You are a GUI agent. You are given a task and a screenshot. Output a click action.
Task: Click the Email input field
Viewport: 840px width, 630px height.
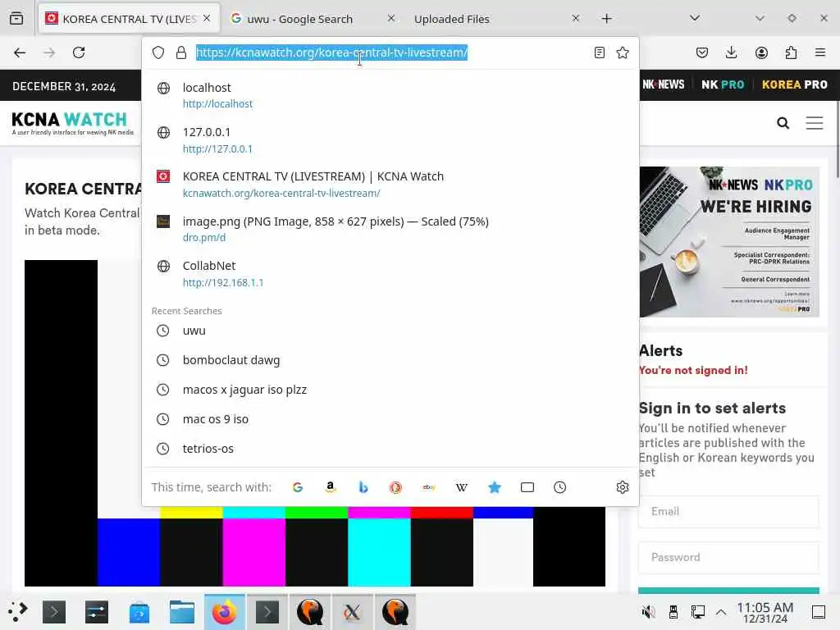tap(728, 511)
